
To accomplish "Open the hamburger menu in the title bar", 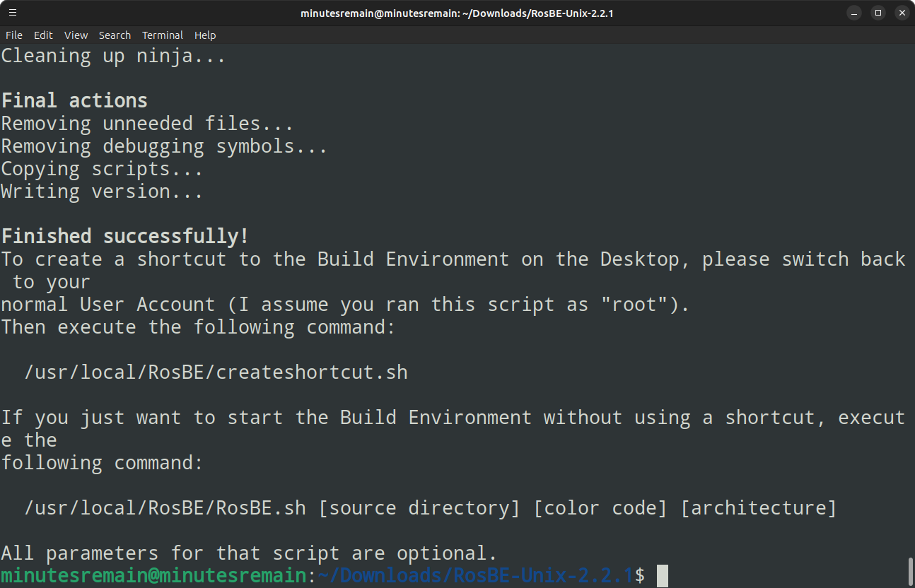I will [13, 13].
